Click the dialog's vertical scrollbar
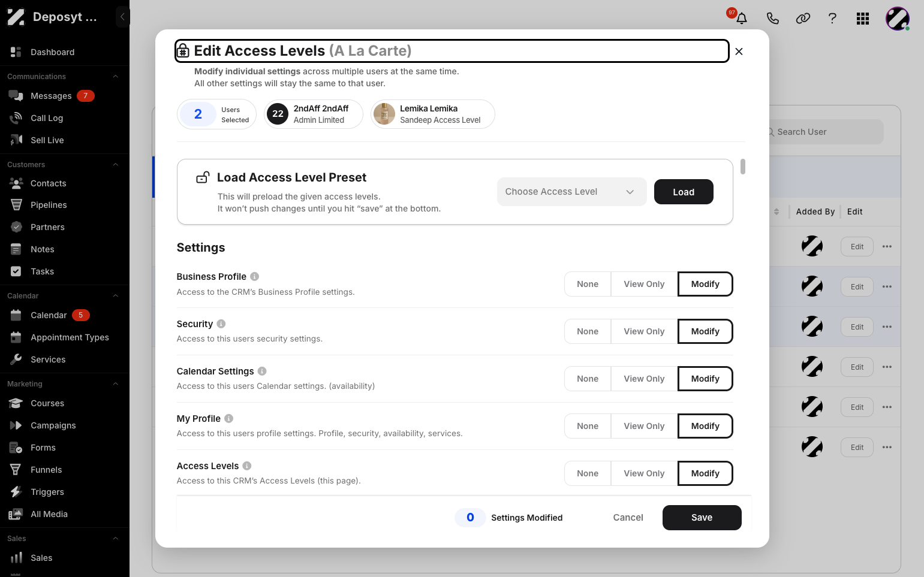924x577 pixels. pyautogui.click(x=743, y=167)
